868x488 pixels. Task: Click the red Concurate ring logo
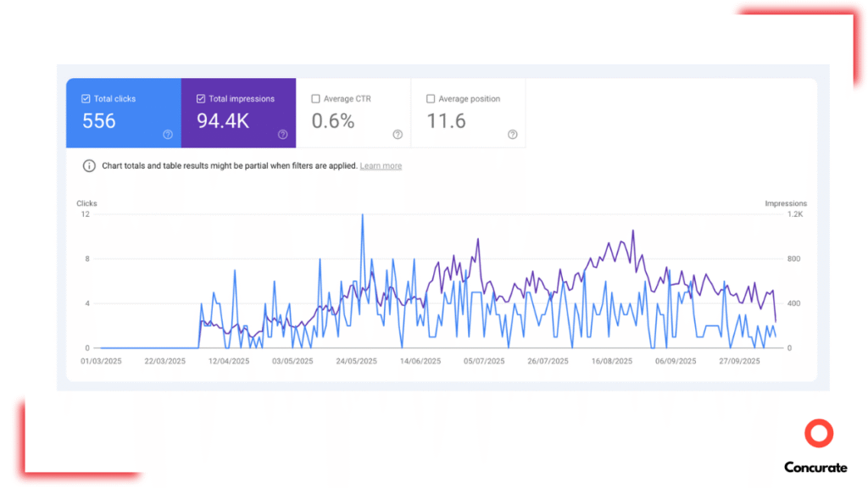point(819,434)
